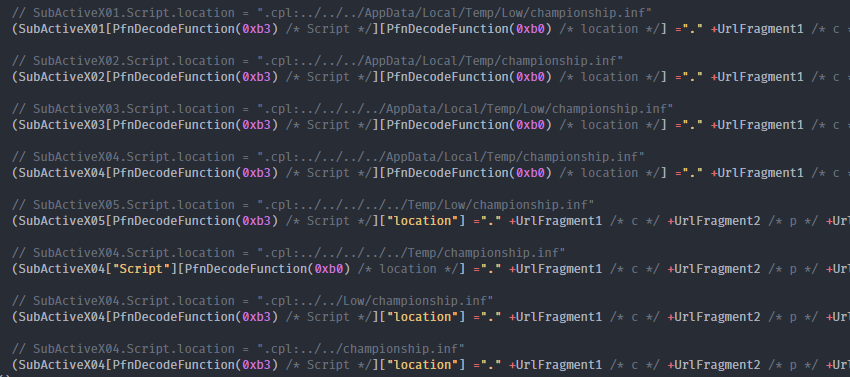Screen dimensions: 850x377
Task: Click the comment line mentioning SubActiveX03.Script.location
Action: (x=343, y=108)
